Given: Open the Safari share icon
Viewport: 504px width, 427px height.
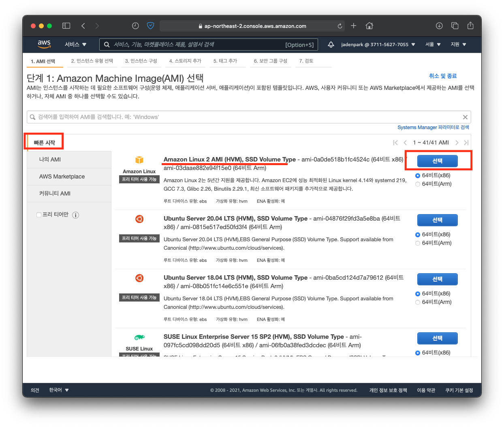Looking at the screenshot, I should tap(470, 25).
